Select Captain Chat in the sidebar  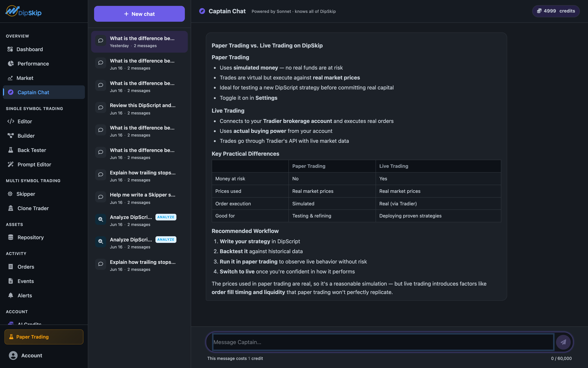tap(44, 92)
